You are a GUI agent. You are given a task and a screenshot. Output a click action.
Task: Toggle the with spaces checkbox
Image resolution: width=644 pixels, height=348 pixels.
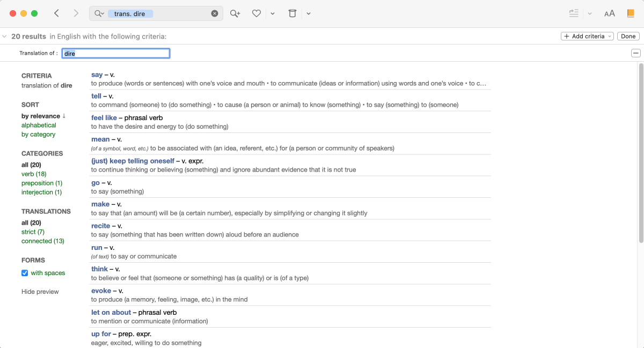25,273
